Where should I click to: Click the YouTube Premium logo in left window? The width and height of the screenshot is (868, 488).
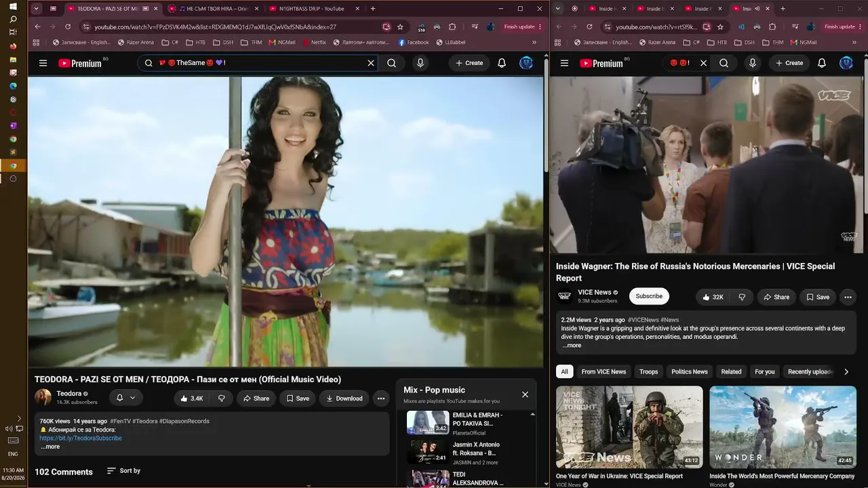pyautogui.click(x=80, y=63)
